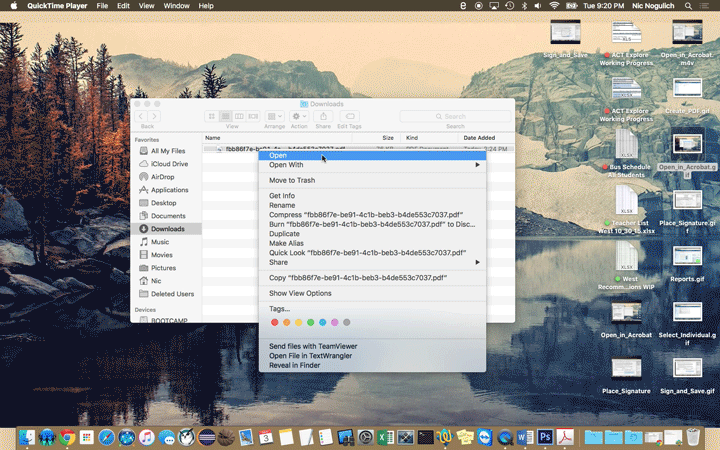Screen dimensions: 720x450
Task: Click the Edit Tags toolbar icon
Action: [x=349, y=117]
